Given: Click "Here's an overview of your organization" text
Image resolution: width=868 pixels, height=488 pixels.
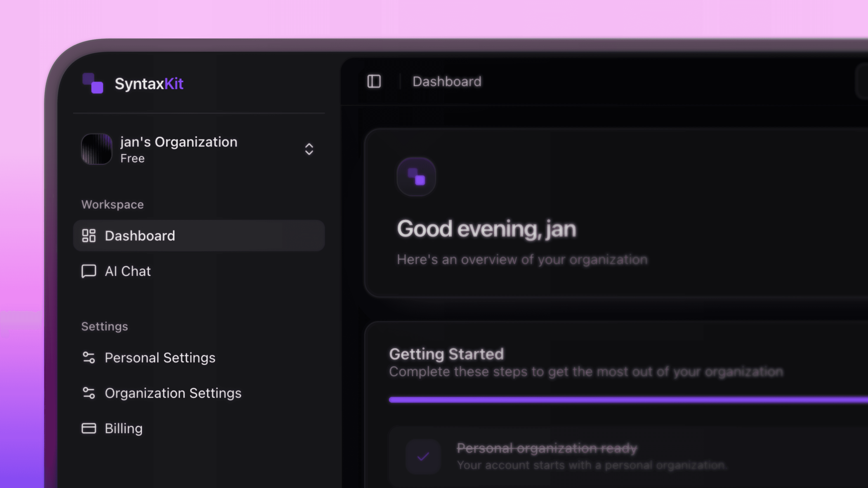Looking at the screenshot, I should pos(522,260).
